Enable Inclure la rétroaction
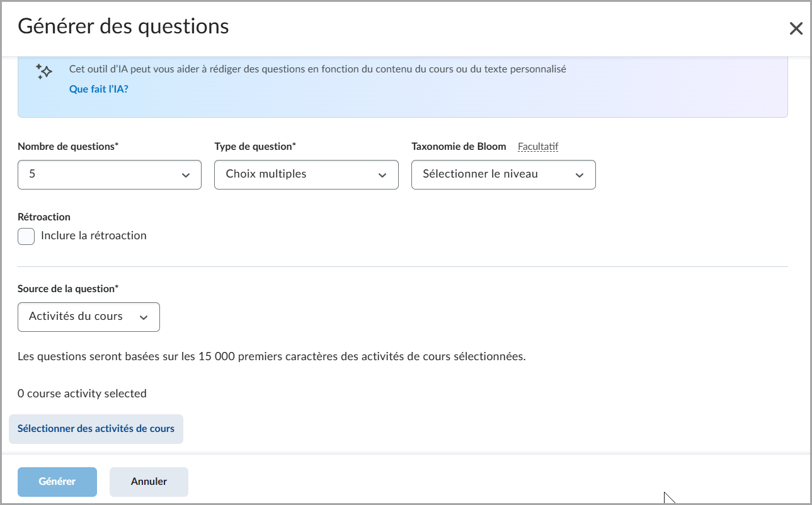This screenshot has height=505, width=812. 25,235
